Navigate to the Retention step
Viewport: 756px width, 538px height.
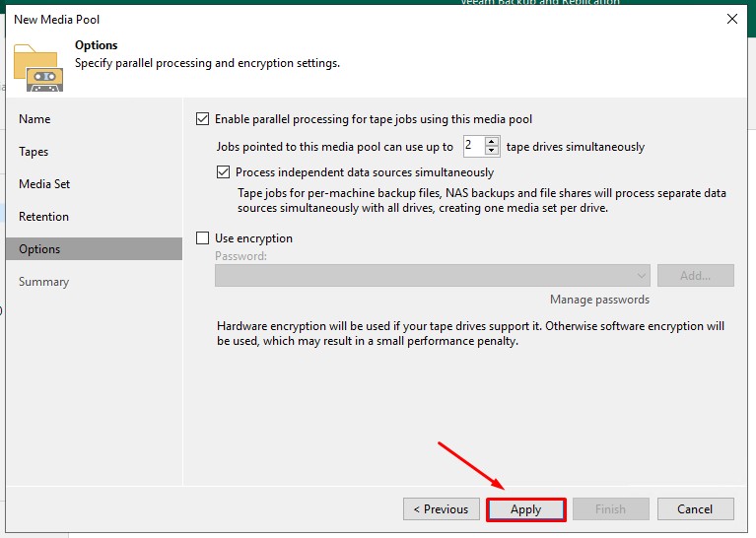click(x=43, y=217)
